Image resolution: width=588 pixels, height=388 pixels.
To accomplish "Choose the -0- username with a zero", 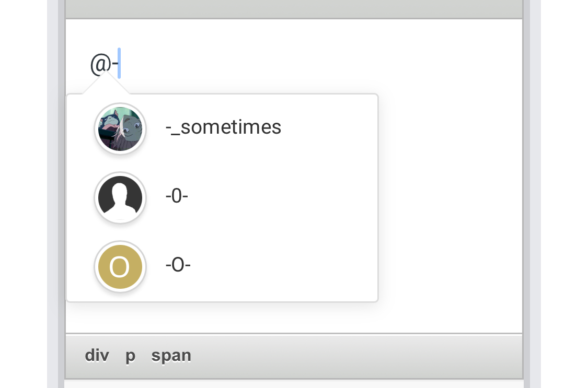I will point(177,196).
